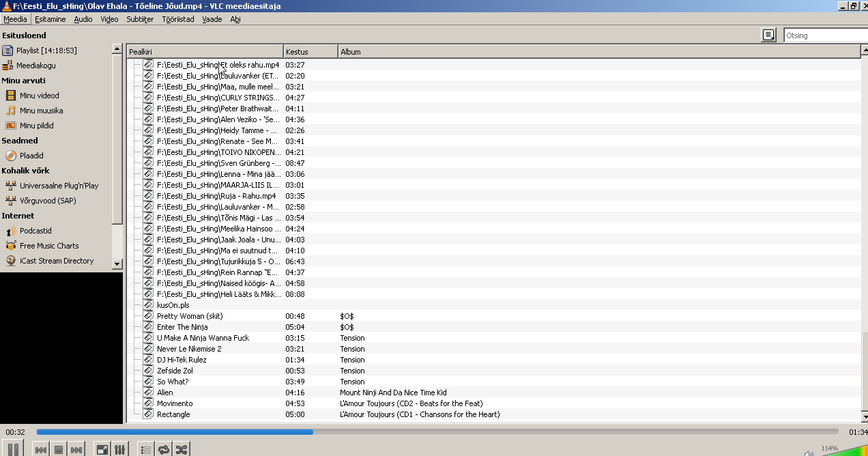868x456 pixels.
Task: Select the Rein Rannap track row
Action: pyautogui.click(x=494, y=272)
